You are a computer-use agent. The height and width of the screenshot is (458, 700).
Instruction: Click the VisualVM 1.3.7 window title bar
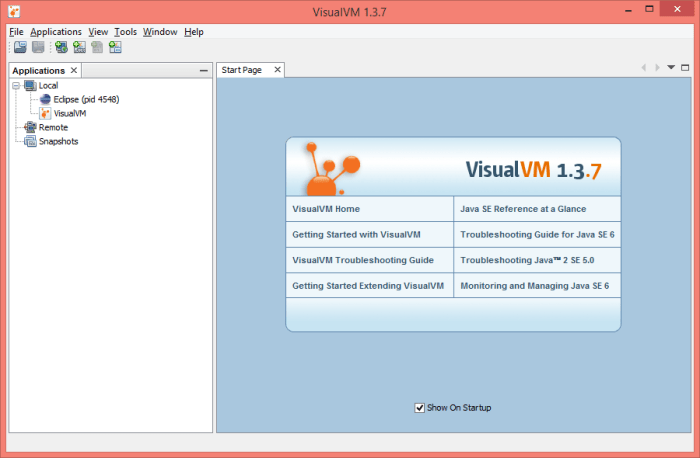350,12
